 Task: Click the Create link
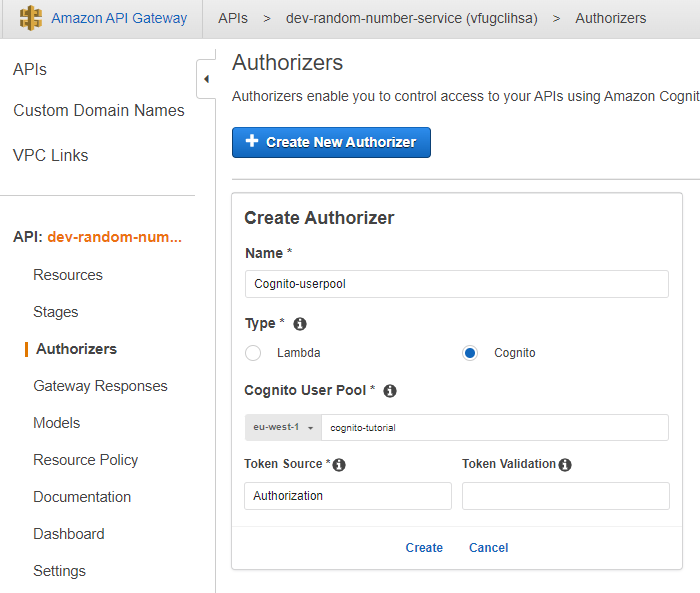(424, 547)
